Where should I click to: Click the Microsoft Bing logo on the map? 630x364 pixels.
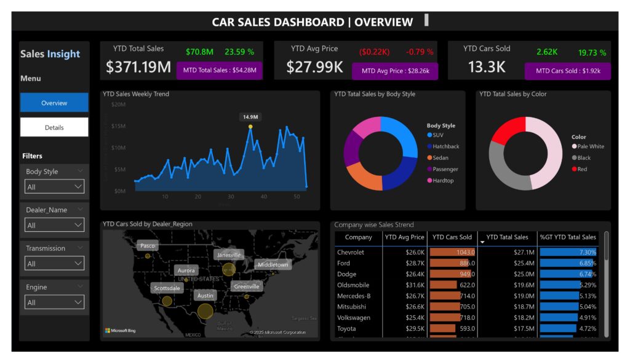[121, 331]
